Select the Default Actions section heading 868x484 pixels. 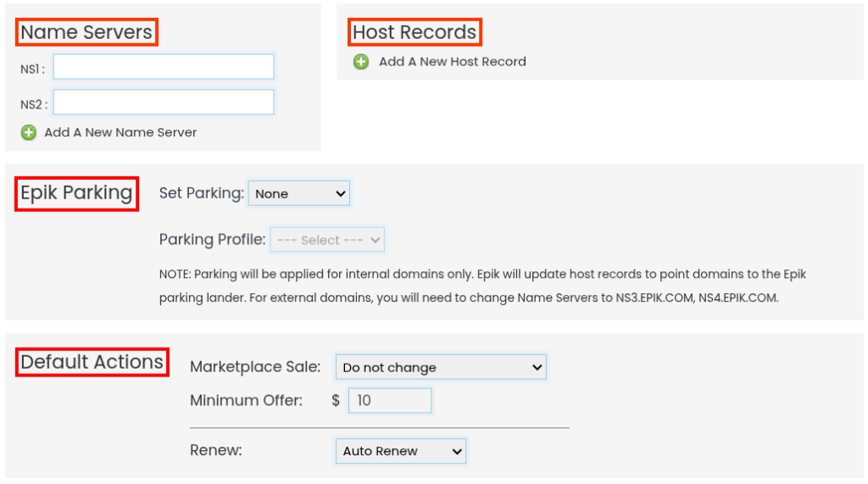(x=92, y=362)
